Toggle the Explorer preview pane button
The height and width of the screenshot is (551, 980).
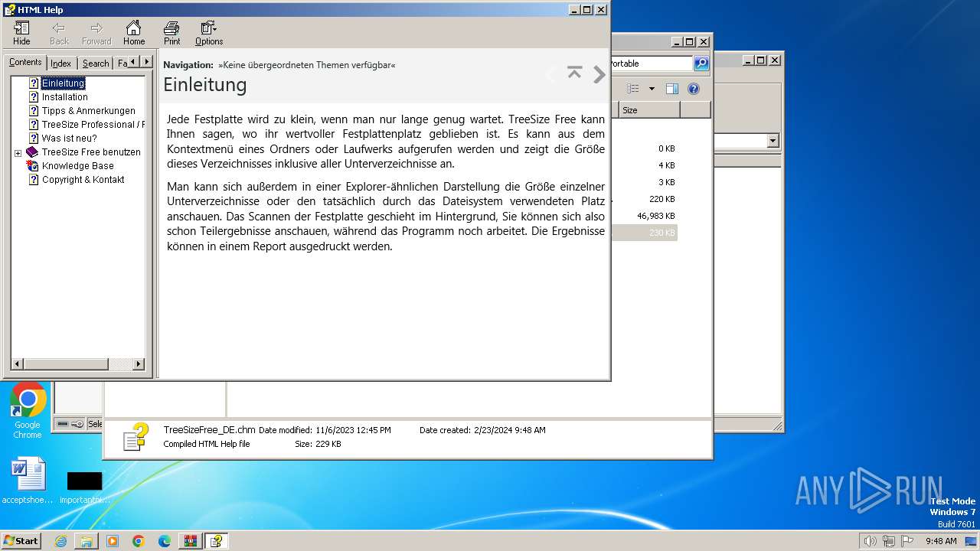[672, 89]
